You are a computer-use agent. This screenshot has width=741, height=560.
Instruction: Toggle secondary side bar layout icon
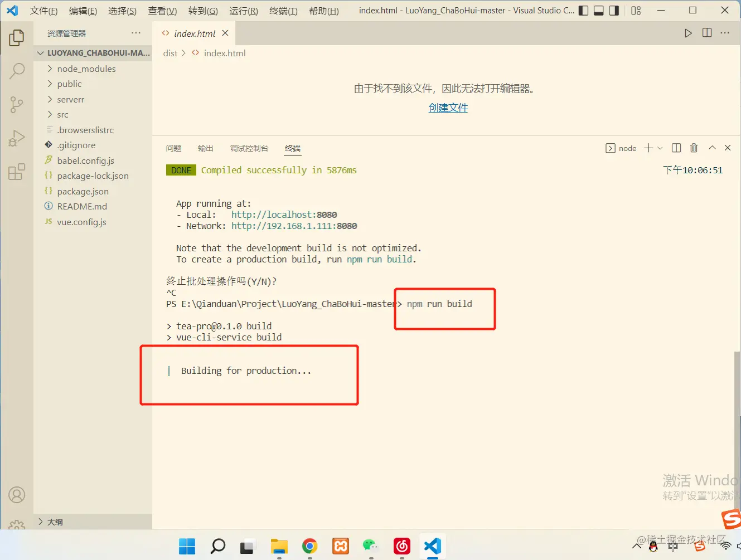tap(614, 11)
